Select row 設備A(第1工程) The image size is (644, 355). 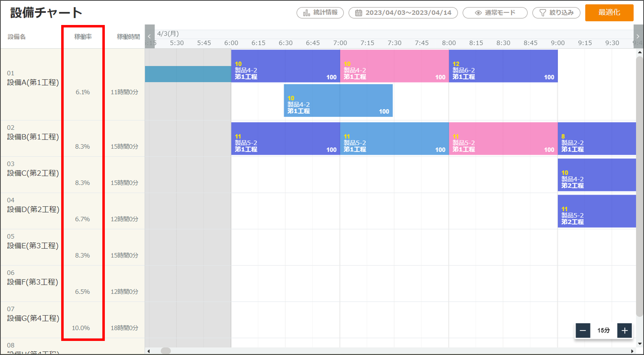point(33,82)
